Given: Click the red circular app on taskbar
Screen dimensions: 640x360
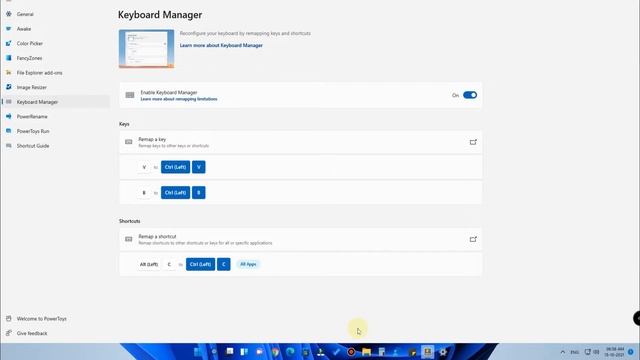Looking at the screenshot, I should click(351, 352).
